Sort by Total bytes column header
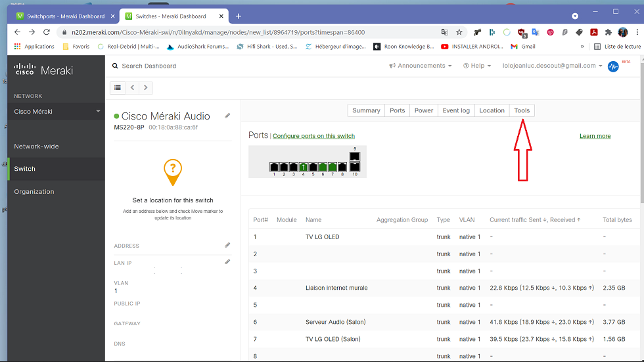 (x=617, y=219)
